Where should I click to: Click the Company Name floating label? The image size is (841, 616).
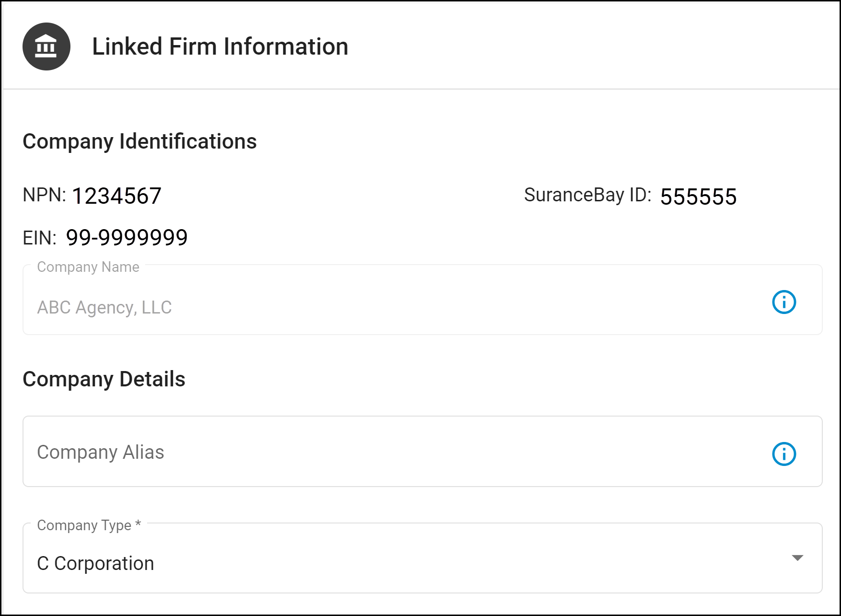coord(88,267)
